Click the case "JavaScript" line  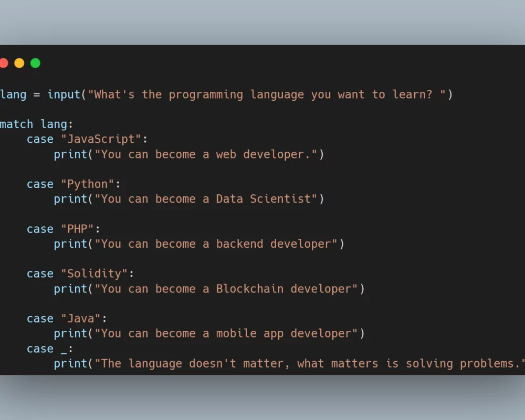[87, 139]
